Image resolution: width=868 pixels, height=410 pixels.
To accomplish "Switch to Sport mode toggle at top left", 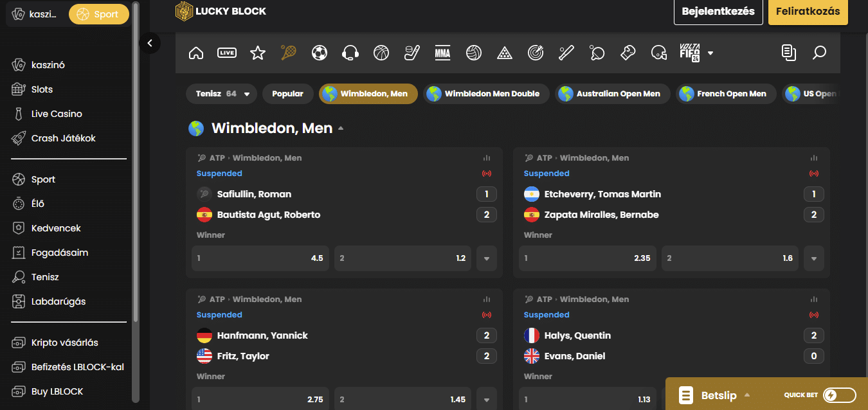I will pyautogui.click(x=98, y=14).
